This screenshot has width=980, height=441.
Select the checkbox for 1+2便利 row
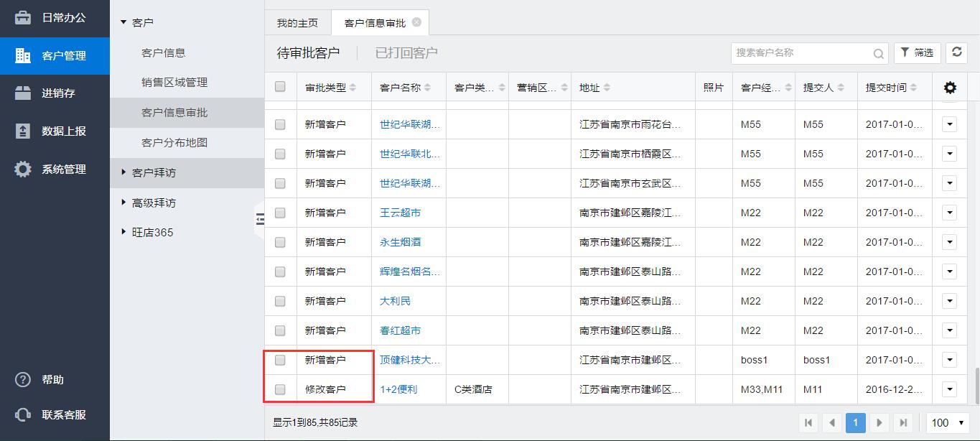point(280,389)
